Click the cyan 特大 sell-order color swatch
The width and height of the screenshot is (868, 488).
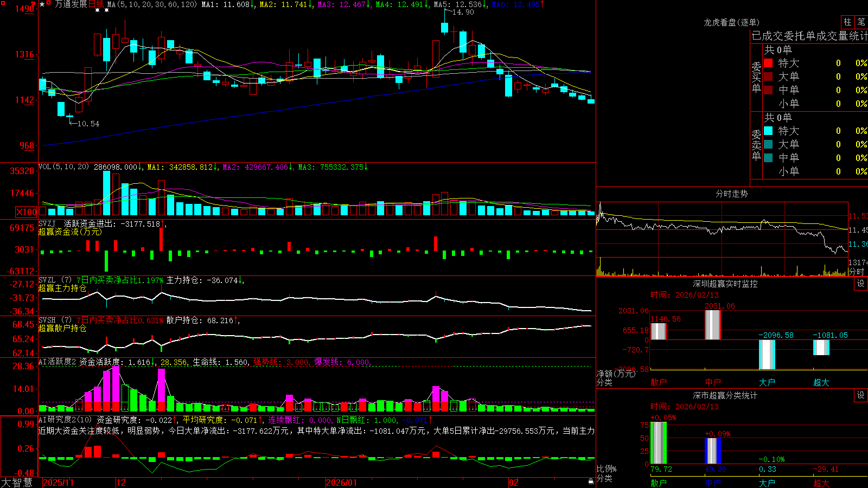(768, 131)
